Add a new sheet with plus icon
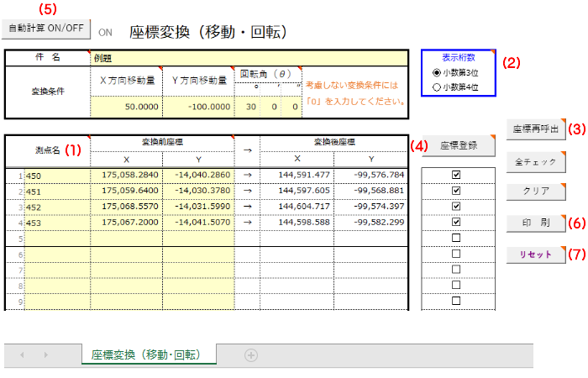This screenshot has height=378, width=588. point(251,355)
